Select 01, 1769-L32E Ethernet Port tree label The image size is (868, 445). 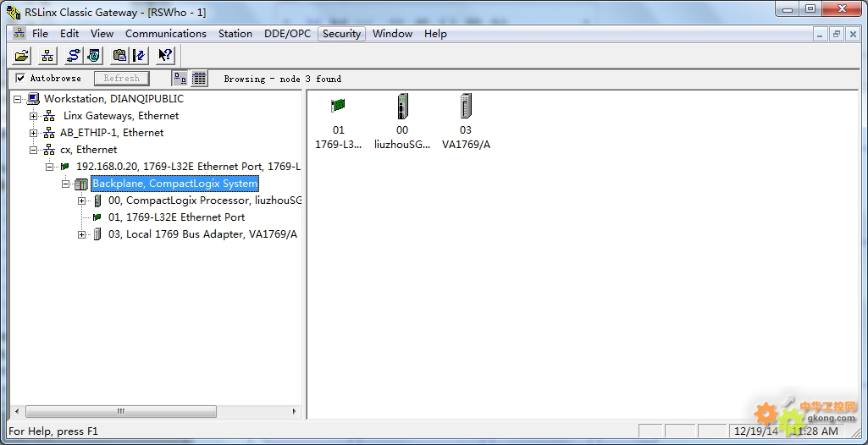click(177, 217)
